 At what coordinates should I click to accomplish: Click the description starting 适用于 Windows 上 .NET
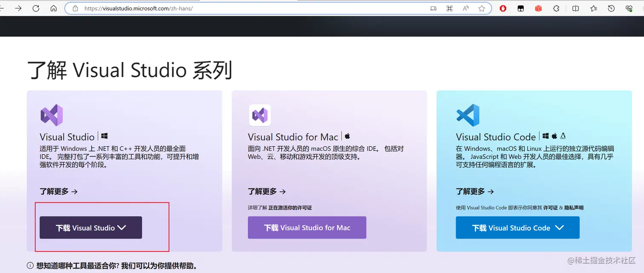(119, 156)
